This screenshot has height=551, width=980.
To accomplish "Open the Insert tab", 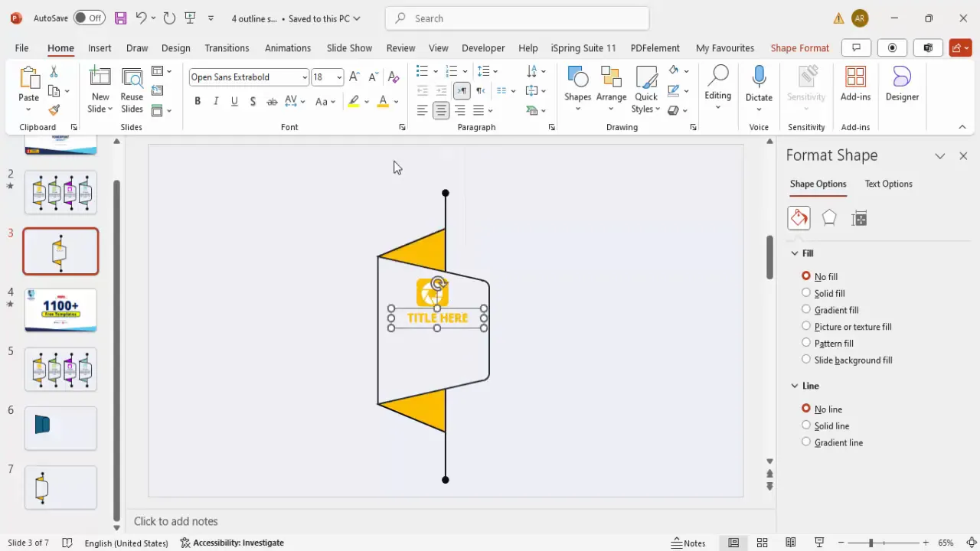I will 100,47.
